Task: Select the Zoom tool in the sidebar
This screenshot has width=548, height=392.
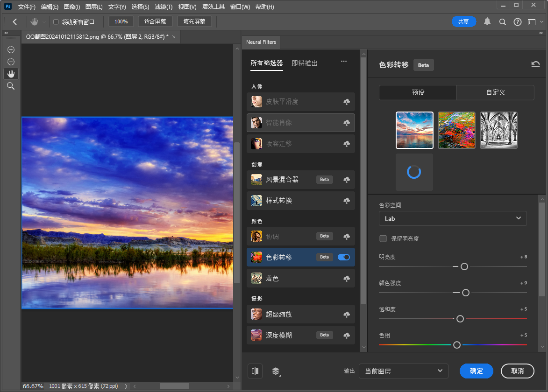Action: pos(11,86)
